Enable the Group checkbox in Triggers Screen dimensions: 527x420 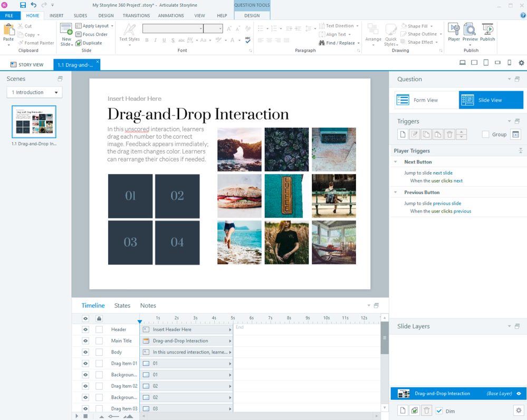coord(485,135)
